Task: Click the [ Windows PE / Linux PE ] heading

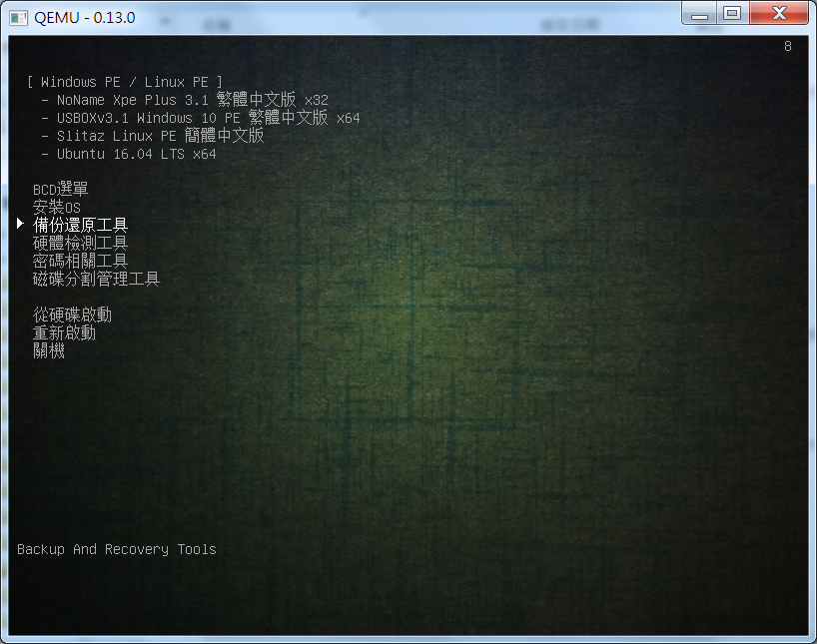Action: (x=125, y=82)
